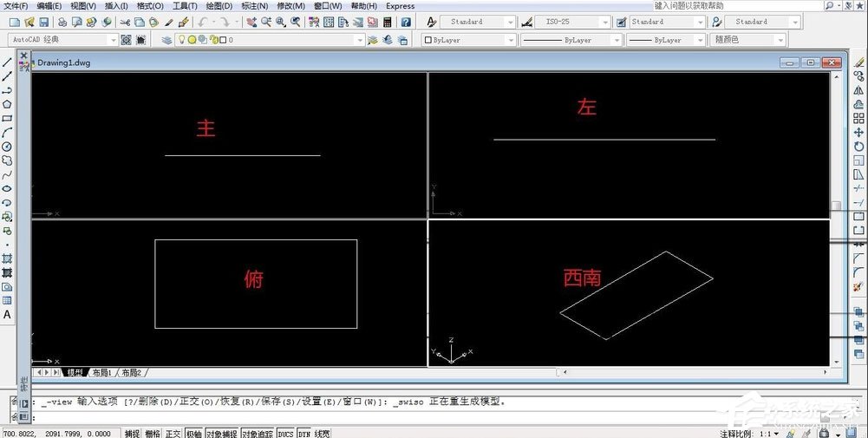The width and height of the screenshot is (868, 438).
Task: Toggle DUCS in status bar
Action: [285, 434]
